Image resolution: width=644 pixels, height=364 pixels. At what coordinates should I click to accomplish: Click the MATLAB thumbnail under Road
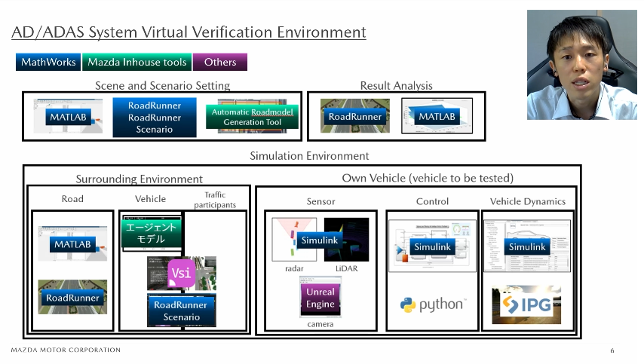(72, 243)
